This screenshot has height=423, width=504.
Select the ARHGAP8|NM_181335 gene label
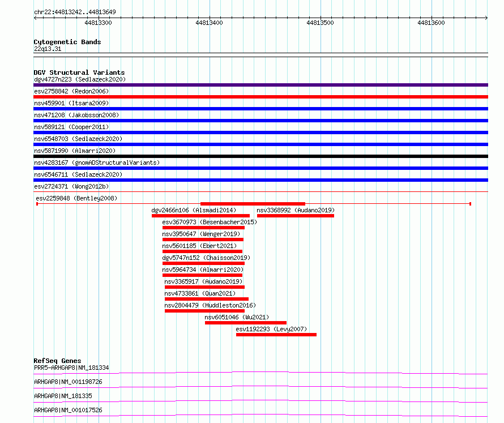[63, 396]
